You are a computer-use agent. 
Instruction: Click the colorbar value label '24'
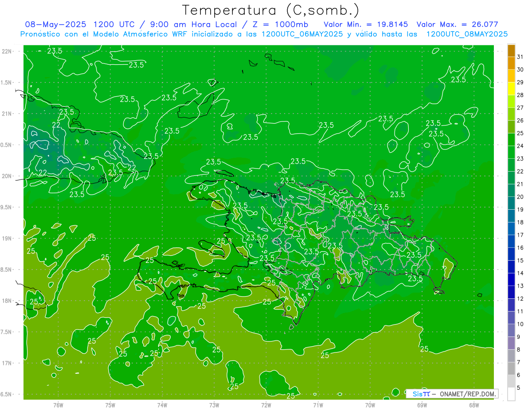(x=520, y=146)
